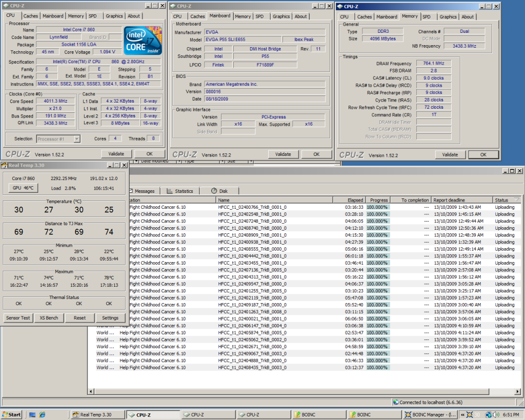The image size is (525, 420).
Task: Click the horizontal scrollbar right arrow in BOINC
Action: 518,391
